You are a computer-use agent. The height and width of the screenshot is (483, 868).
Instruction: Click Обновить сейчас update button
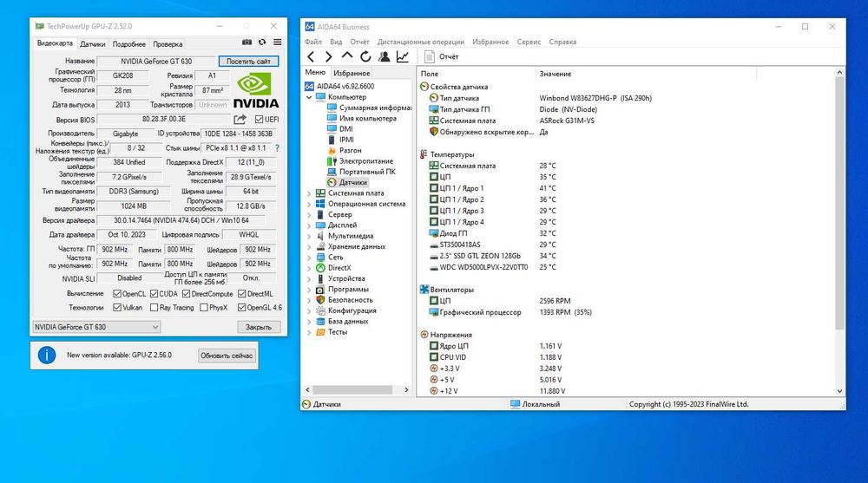click(x=227, y=356)
